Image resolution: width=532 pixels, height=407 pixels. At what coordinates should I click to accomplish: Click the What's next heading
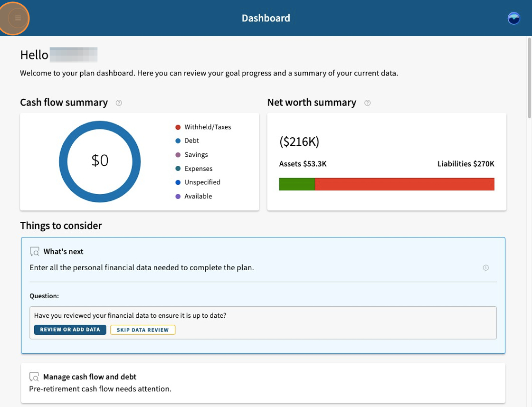tap(64, 251)
